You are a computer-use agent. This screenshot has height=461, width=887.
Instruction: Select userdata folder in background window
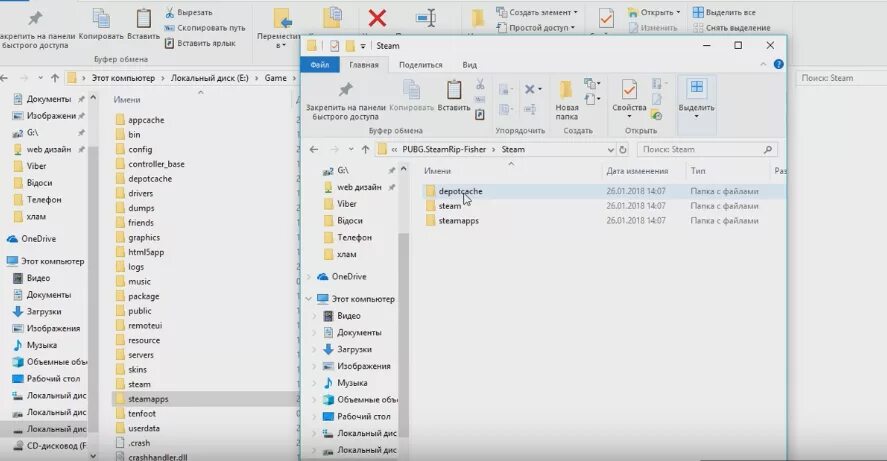[144, 428]
